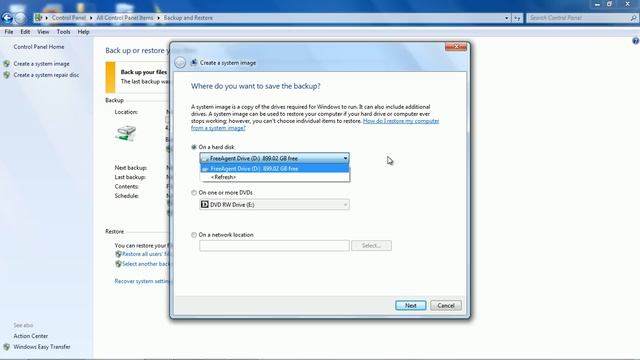Click shield icon beside Create a system repair disc

click(7, 75)
